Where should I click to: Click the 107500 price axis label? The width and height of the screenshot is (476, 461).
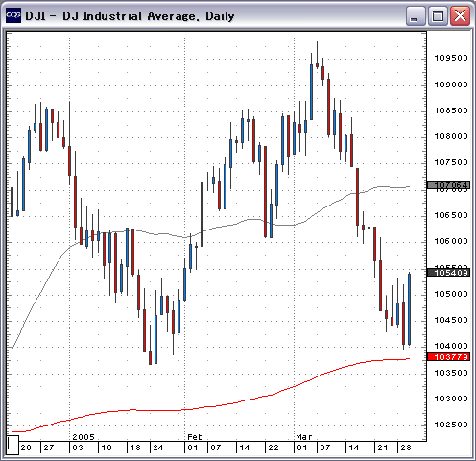[x=451, y=162]
